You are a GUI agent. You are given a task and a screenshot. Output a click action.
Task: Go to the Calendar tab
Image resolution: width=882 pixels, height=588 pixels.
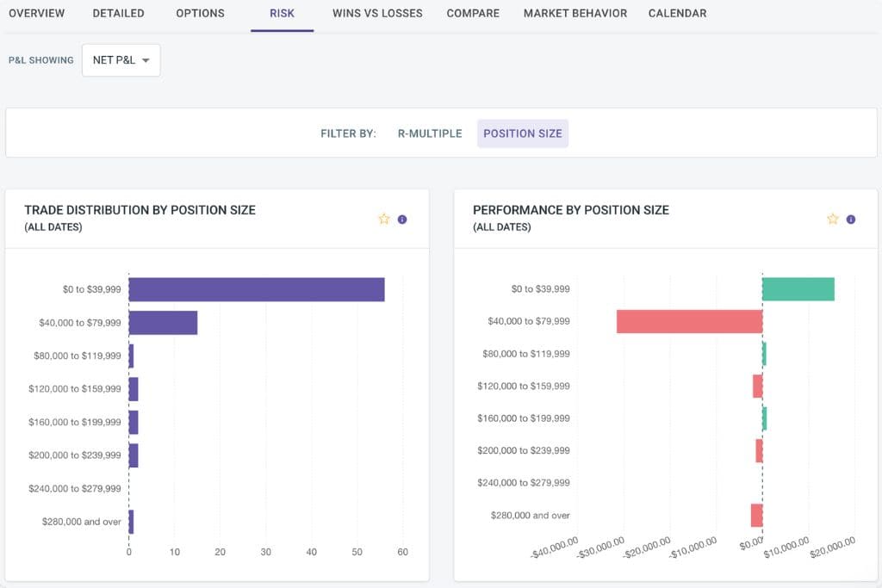tap(677, 13)
